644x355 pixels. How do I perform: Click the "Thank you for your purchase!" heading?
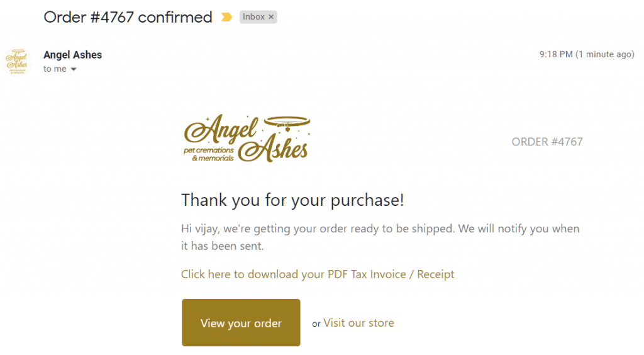pos(292,200)
